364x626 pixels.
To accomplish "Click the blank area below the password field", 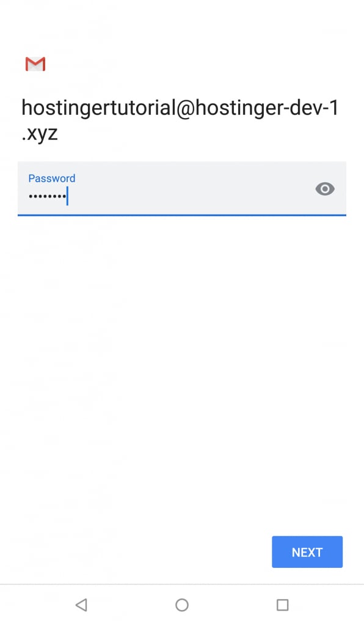I will (182, 359).
